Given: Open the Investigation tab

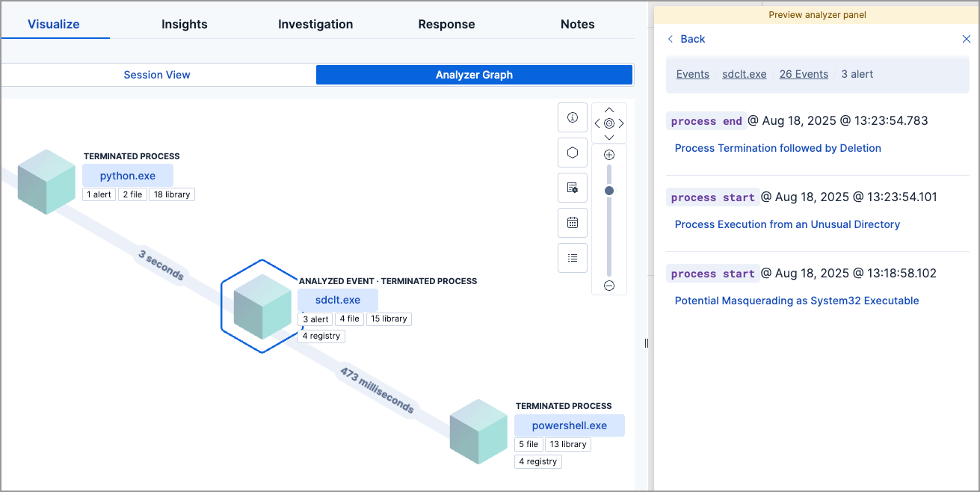Looking at the screenshot, I should (x=315, y=24).
